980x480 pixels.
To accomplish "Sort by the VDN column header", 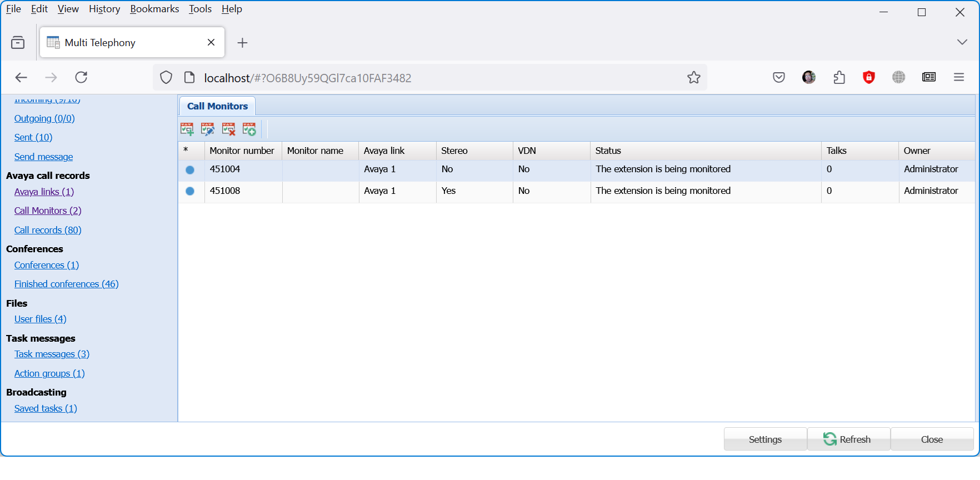I will (x=552, y=151).
